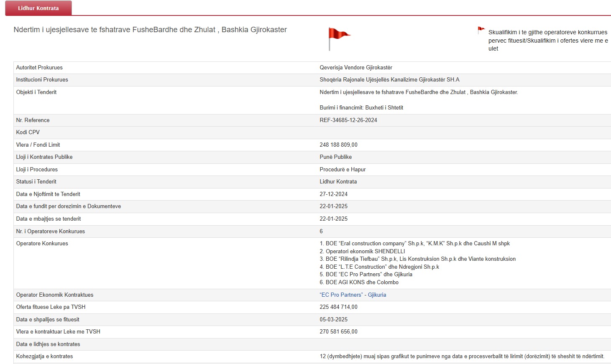The width and height of the screenshot is (611, 364).
Task: Click the Lloji i Procedures label
Action: [x=37, y=169]
